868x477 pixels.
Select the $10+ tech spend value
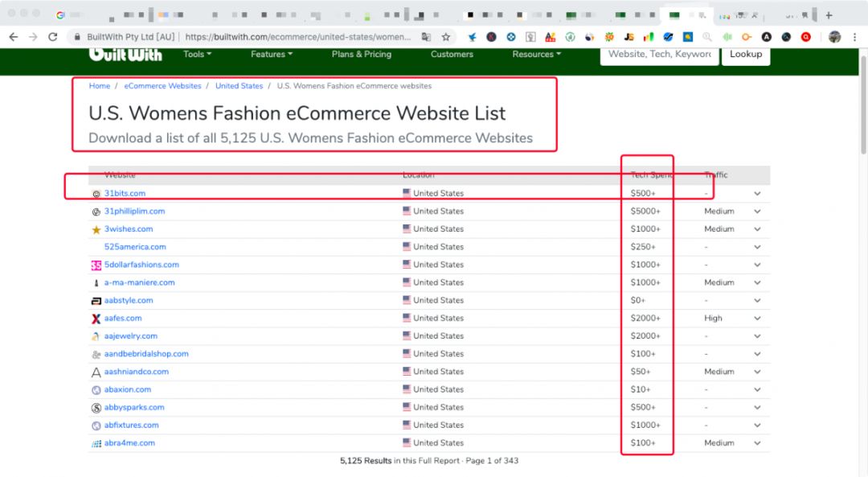[641, 389]
